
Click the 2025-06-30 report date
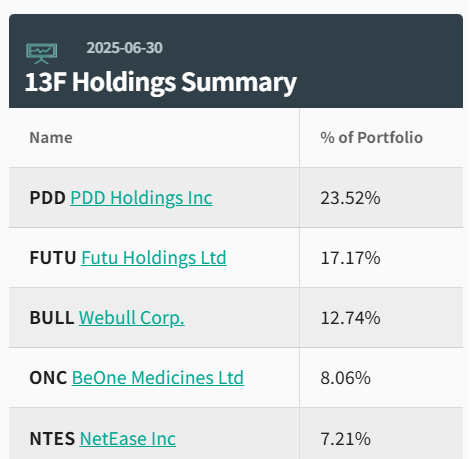(125, 48)
